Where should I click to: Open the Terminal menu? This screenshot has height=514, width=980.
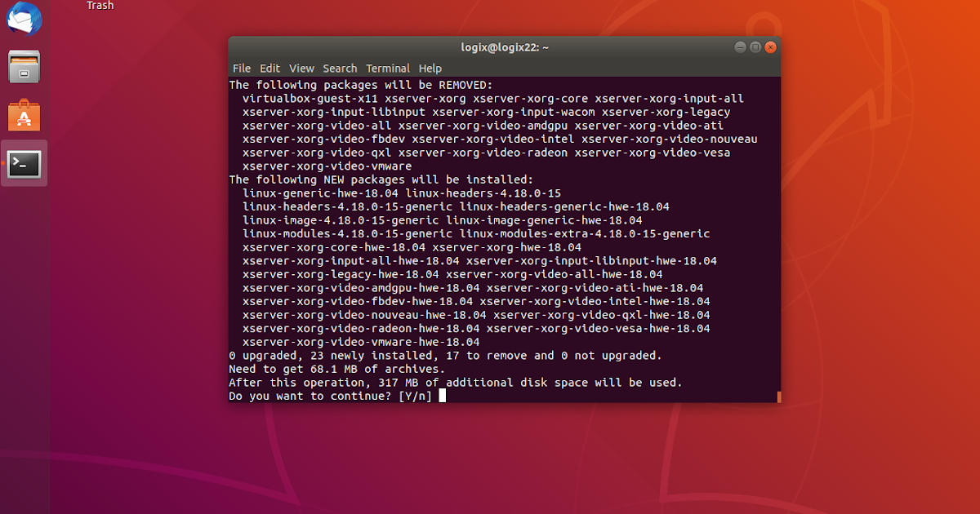(x=388, y=68)
